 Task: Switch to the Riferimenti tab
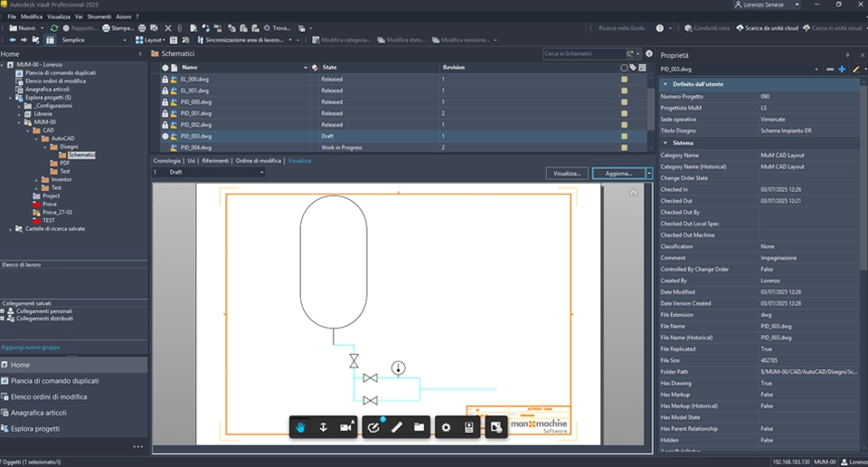(215, 161)
